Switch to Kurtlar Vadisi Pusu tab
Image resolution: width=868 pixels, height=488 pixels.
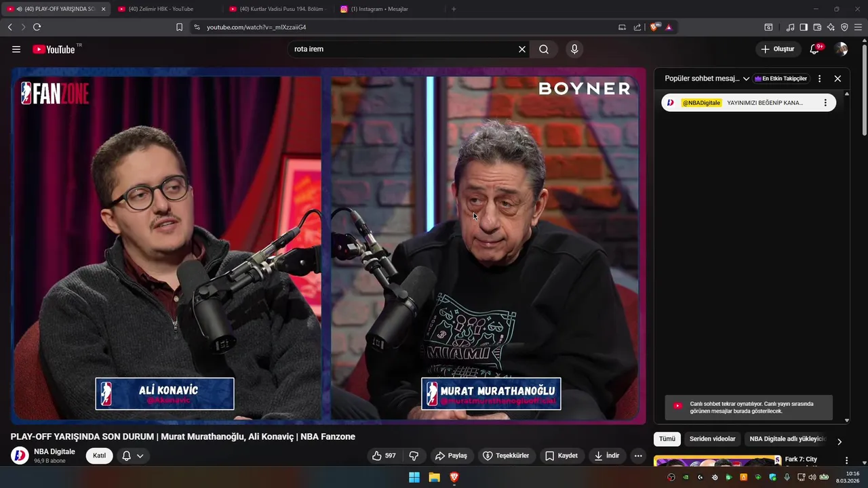[x=277, y=9]
